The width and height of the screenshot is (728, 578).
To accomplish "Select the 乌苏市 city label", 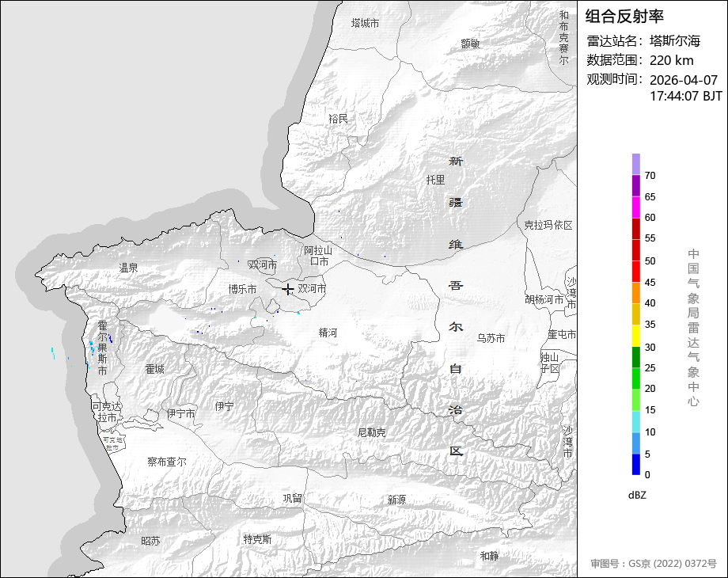I will 491,338.
